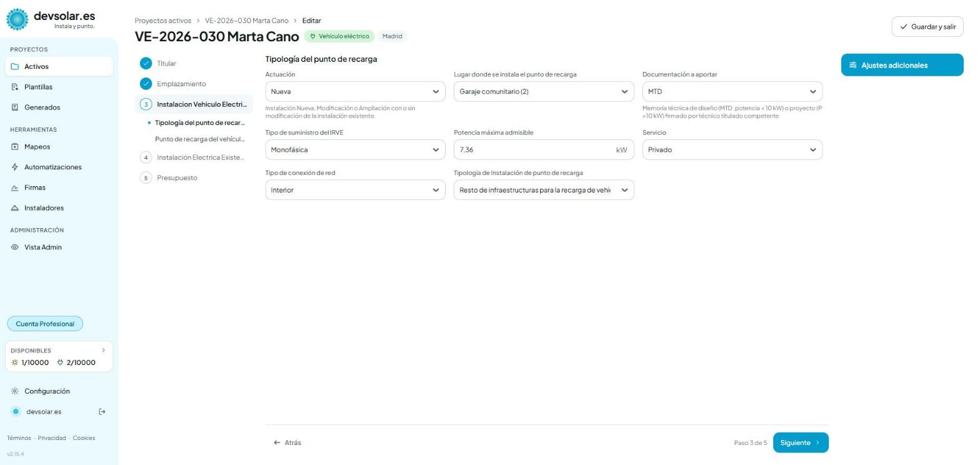Go to Generados section
Image resolution: width=980 pixels, height=465 pixels.
tap(59, 107)
